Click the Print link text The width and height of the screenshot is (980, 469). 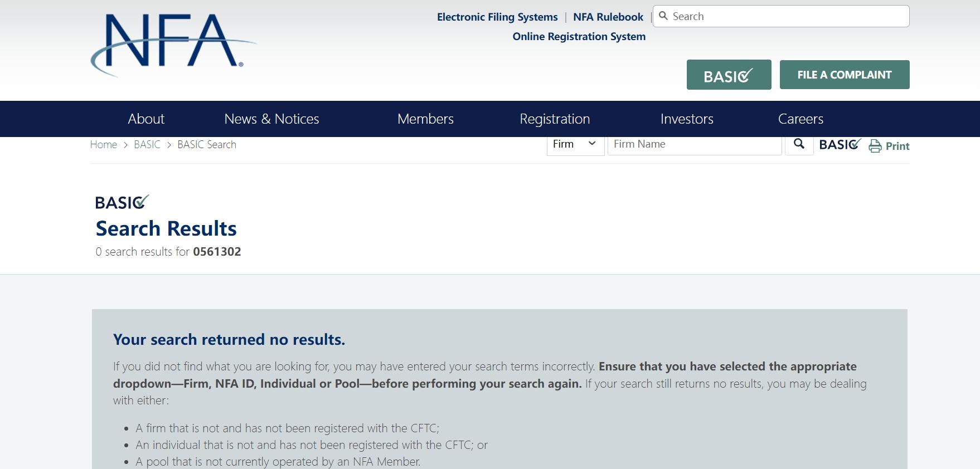[897, 146]
